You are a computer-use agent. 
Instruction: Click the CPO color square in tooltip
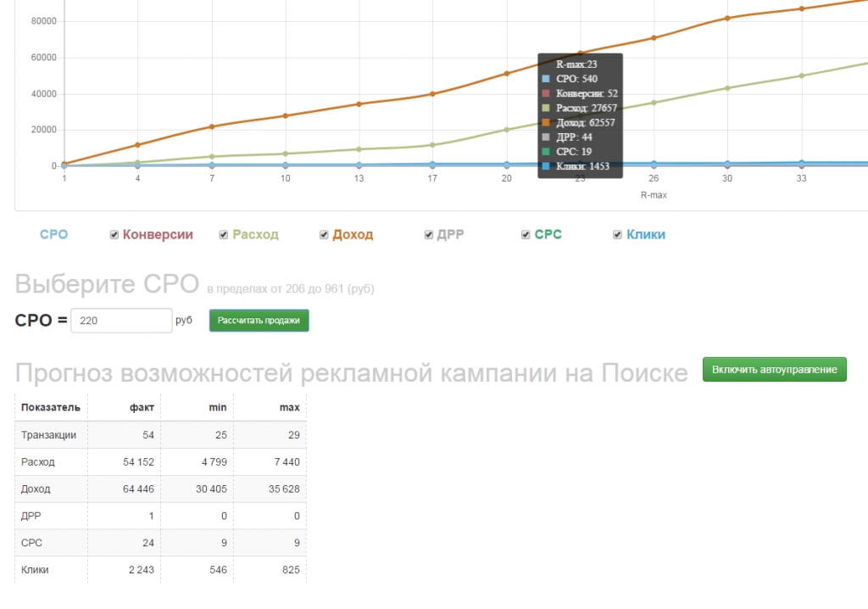[x=546, y=79]
